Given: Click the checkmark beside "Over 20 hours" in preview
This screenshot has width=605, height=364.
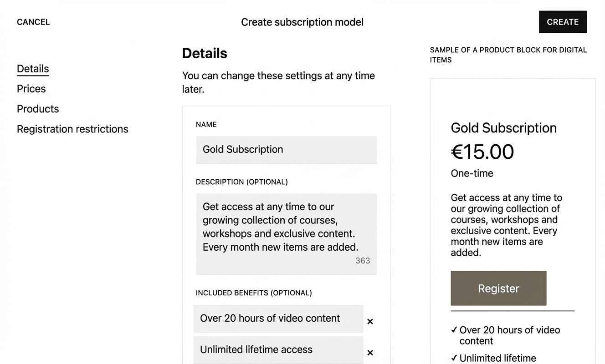Looking at the screenshot, I should pyautogui.click(x=454, y=330).
